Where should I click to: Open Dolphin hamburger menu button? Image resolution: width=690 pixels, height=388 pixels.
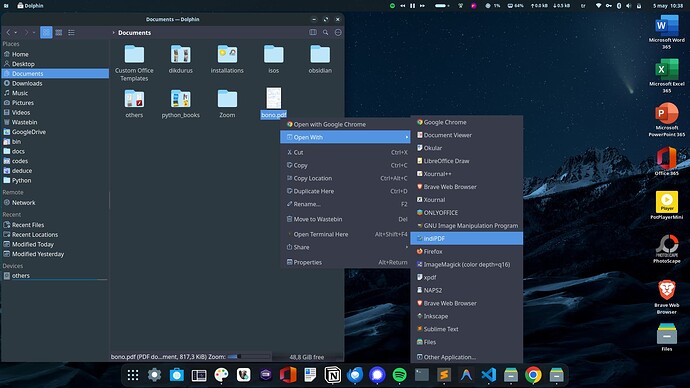[x=338, y=33]
